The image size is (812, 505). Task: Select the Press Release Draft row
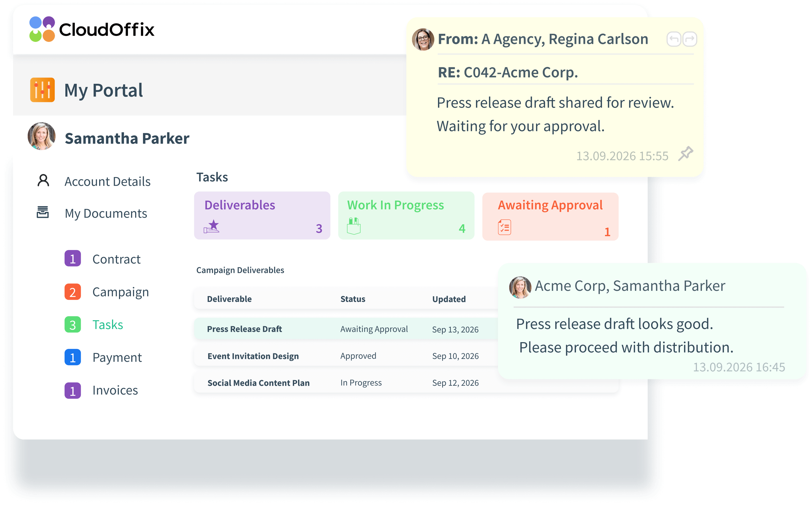[x=244, y=329]
